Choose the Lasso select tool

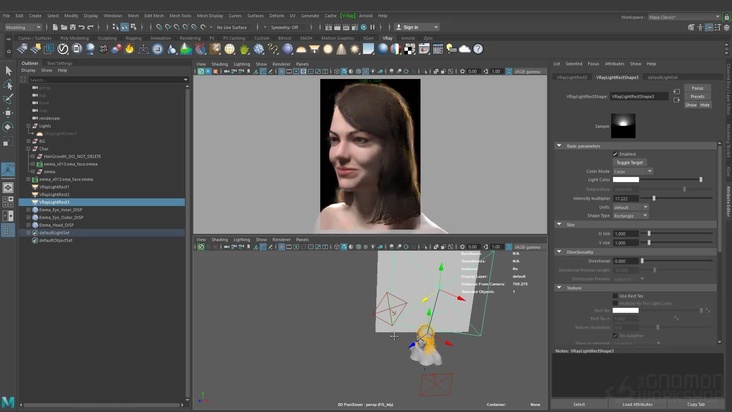[8, 84]
